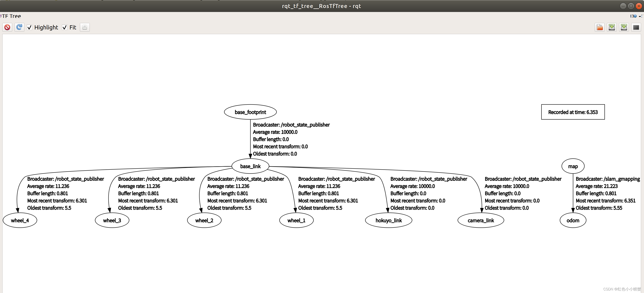Select the camera_link node

pos(481,220)
